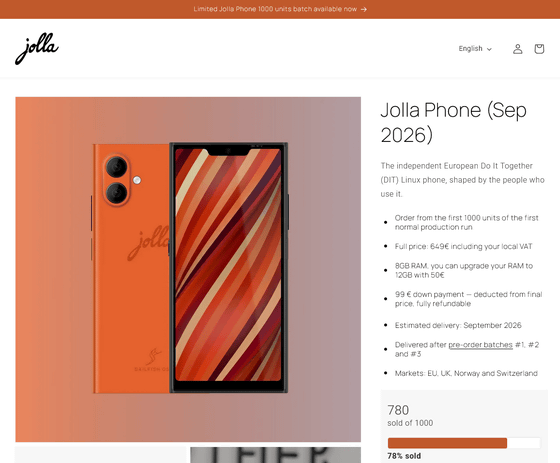
Task: Click the arrow in the announcement banner
Action: pos(364,9)
